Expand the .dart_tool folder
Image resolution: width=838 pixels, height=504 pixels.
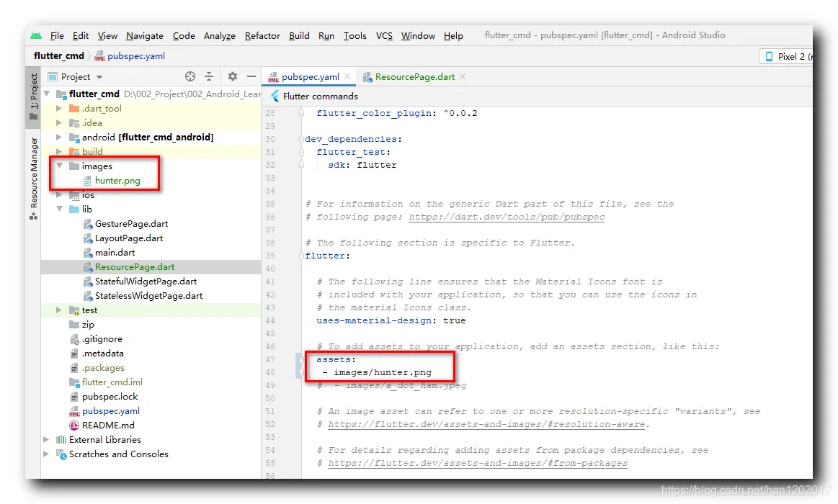click(x=59, y=109)
